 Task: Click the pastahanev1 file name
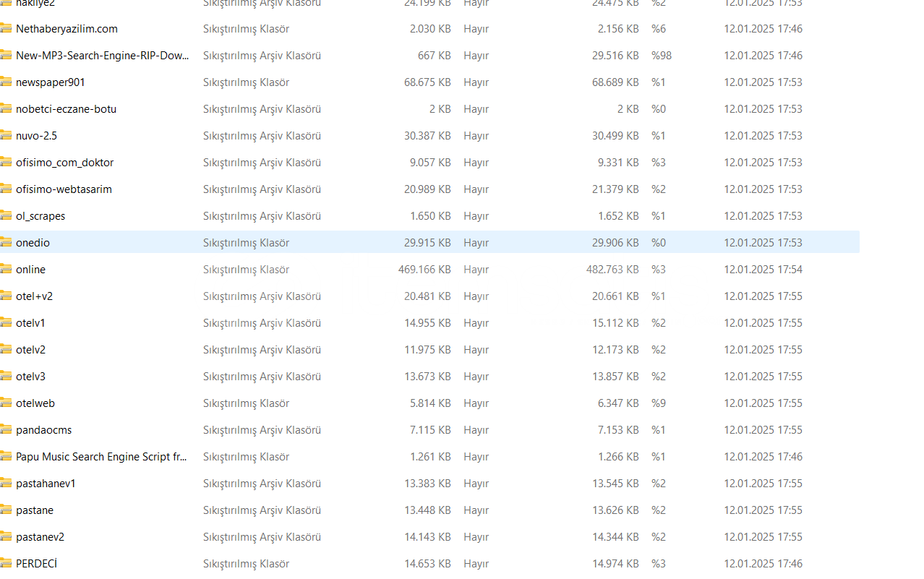pos(46,484)
